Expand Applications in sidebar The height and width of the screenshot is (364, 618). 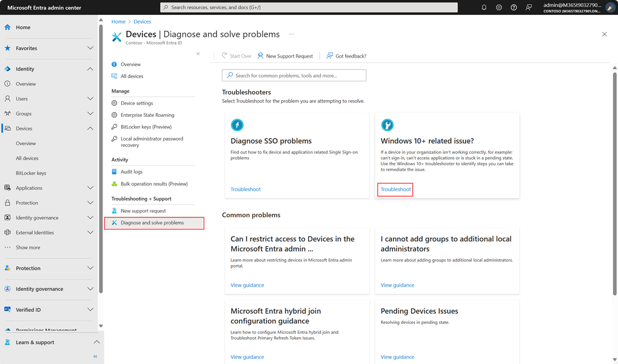point(90,188)
